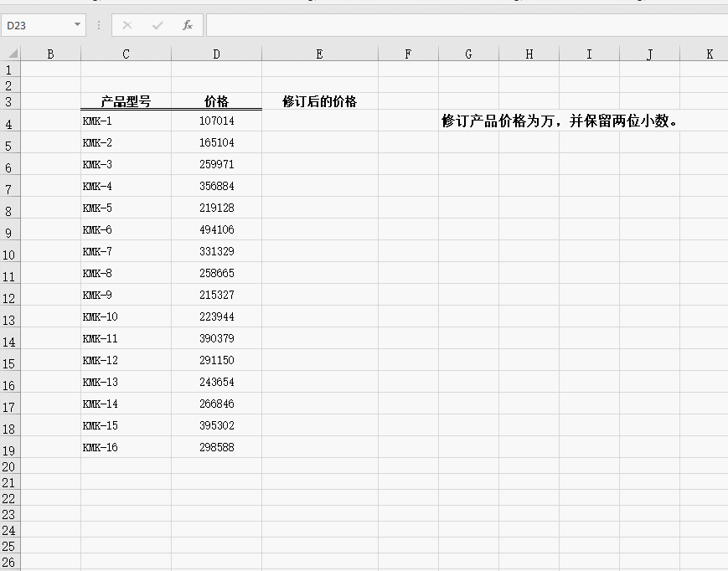This screenshot has width=728, height=571.
Task: Click cell KMK-9
Action: coord(126,295)
